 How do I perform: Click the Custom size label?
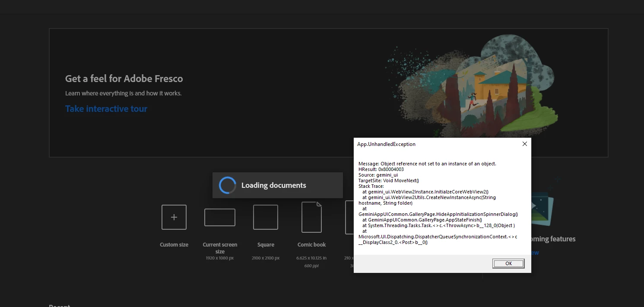pyautogui.click(x=174, y=244)
